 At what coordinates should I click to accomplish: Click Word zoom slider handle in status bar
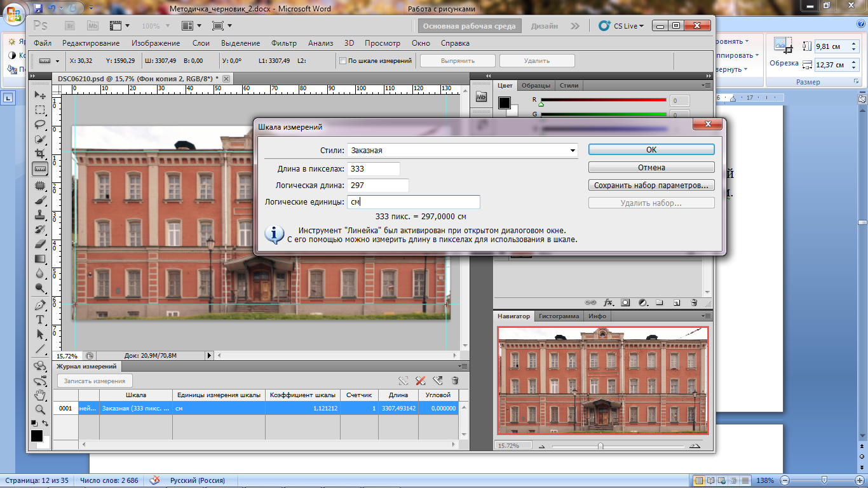(x=824, y=480)
